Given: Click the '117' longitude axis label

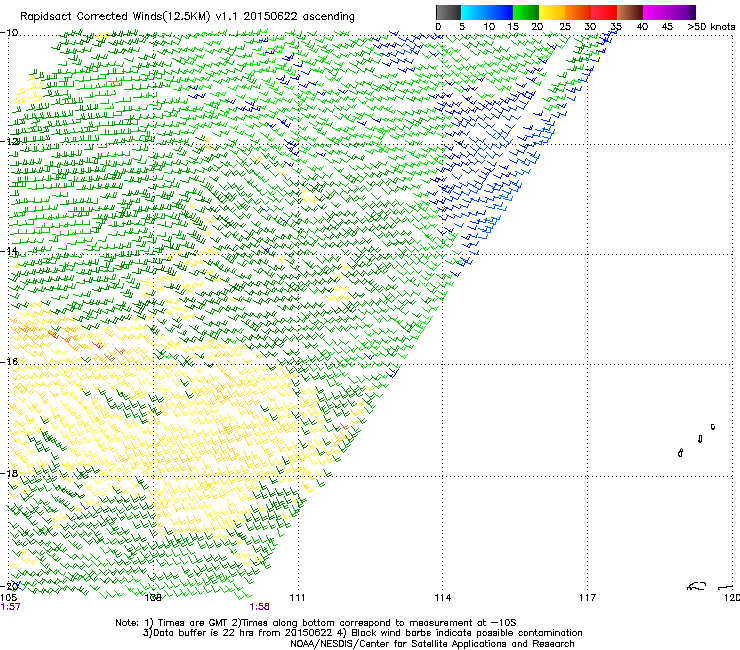Looking at the screenshot, I should point(588,598).
